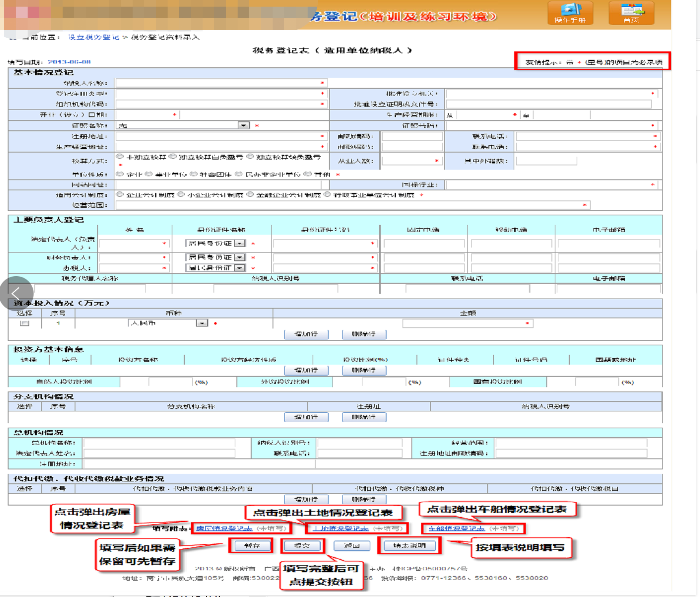This screenshot has height=597, width=700.
Task: Click the 外资投资比例 percentage field
Action: 384,382
